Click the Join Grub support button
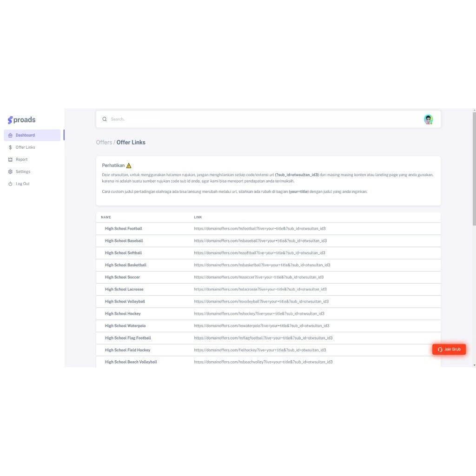The height and width of the screenshot is (476, 476). (x=449, y=350)
